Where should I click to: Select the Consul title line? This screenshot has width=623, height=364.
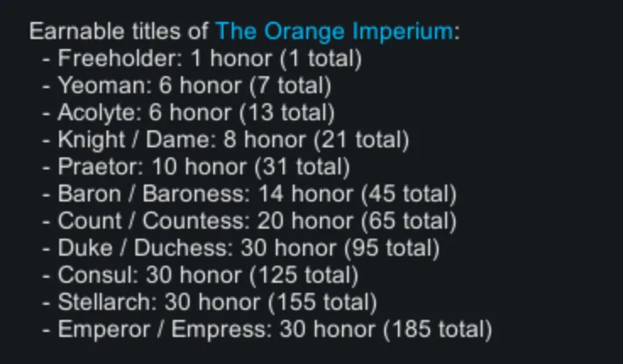(x=207, y=275)
